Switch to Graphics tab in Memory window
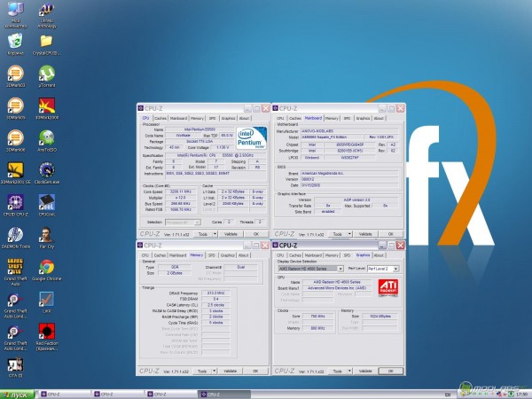Viewport: 532px width, 399px height. (x=227, y=255)
